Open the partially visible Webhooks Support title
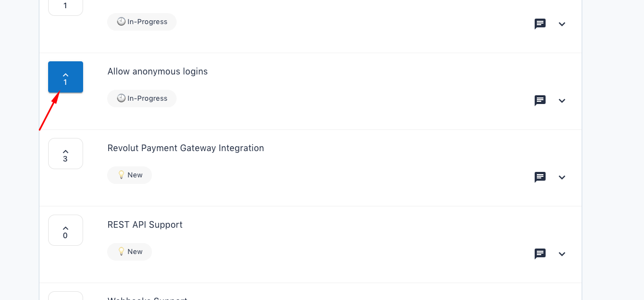 click(148, 298)
